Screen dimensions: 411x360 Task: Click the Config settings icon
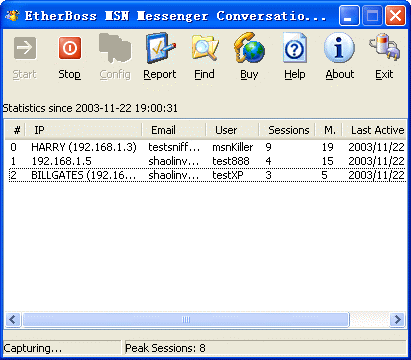pyautogui.click(x=115, y=48)
